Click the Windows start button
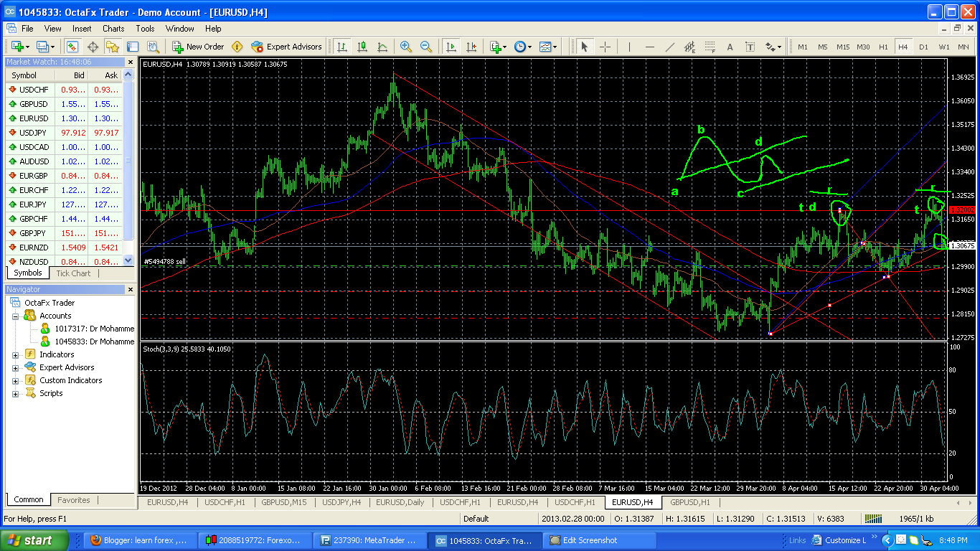 tap(34, 540)
